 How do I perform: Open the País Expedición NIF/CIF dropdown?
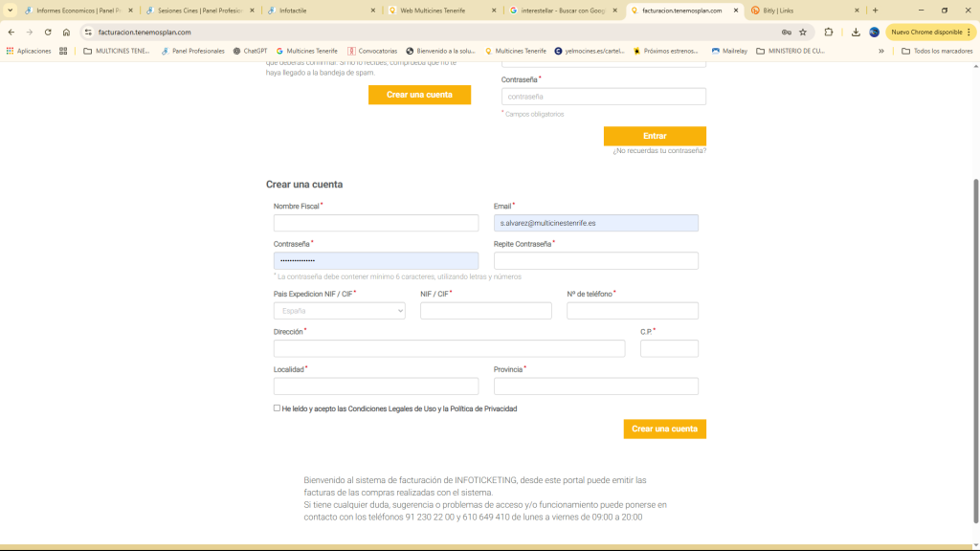(339, 311)
